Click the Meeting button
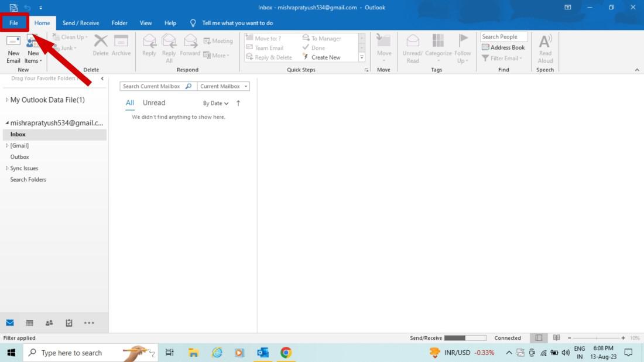644x362 pixels. (218, 40)
